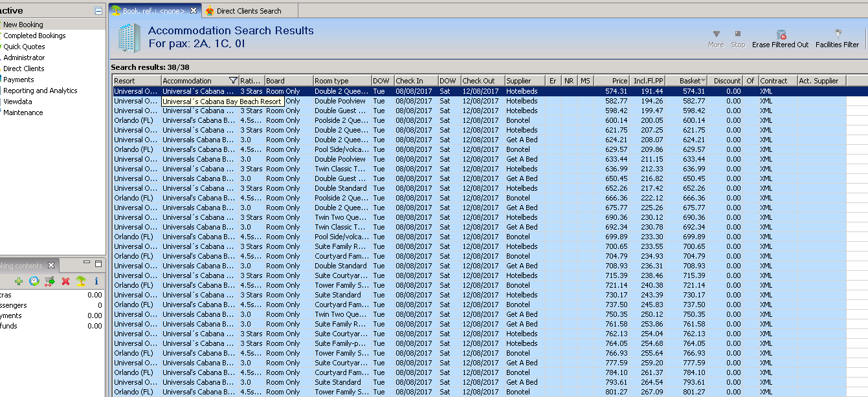Click the filter funnel in Accommodation column header
Screen dimensions: 868x397
click(x=233, y=81)
